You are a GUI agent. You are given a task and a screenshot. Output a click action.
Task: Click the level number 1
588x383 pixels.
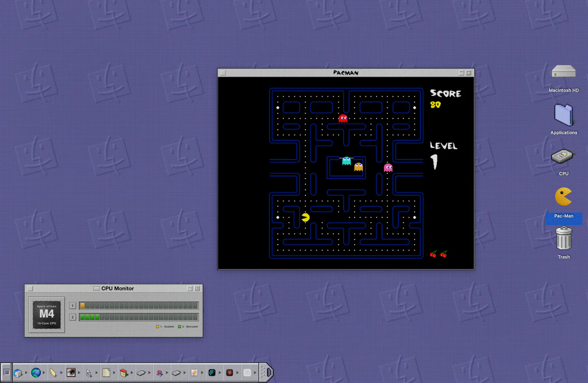coord(434,162)
